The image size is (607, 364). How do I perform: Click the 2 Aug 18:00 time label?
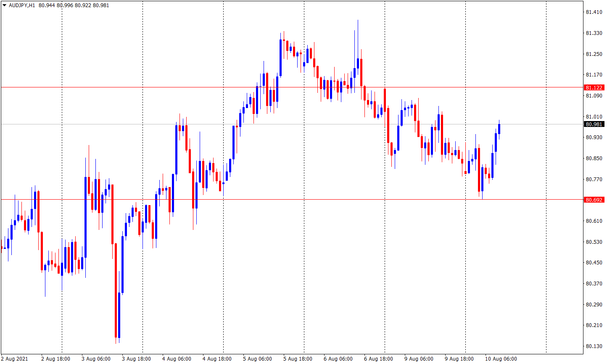pyautogui.click(x=55, y=359)
